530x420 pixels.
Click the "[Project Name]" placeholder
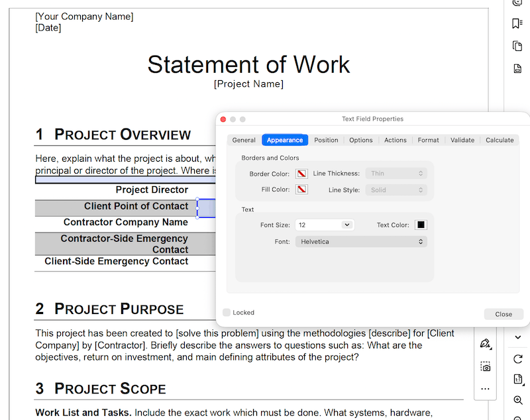pyautogui.click(x=248, y=83)
